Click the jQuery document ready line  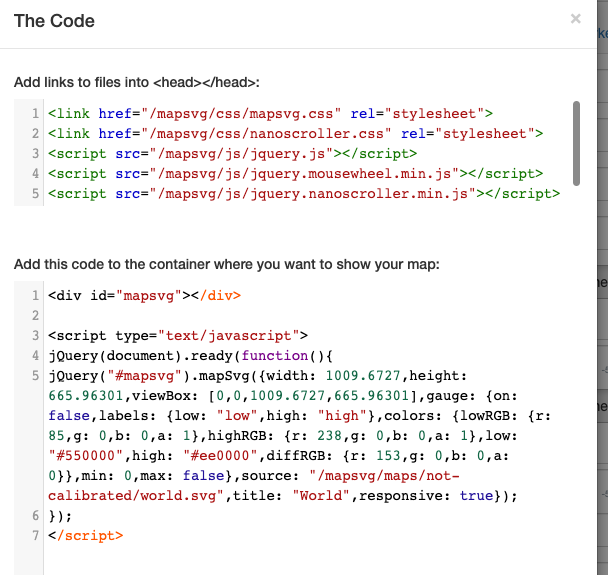point(190,356)
